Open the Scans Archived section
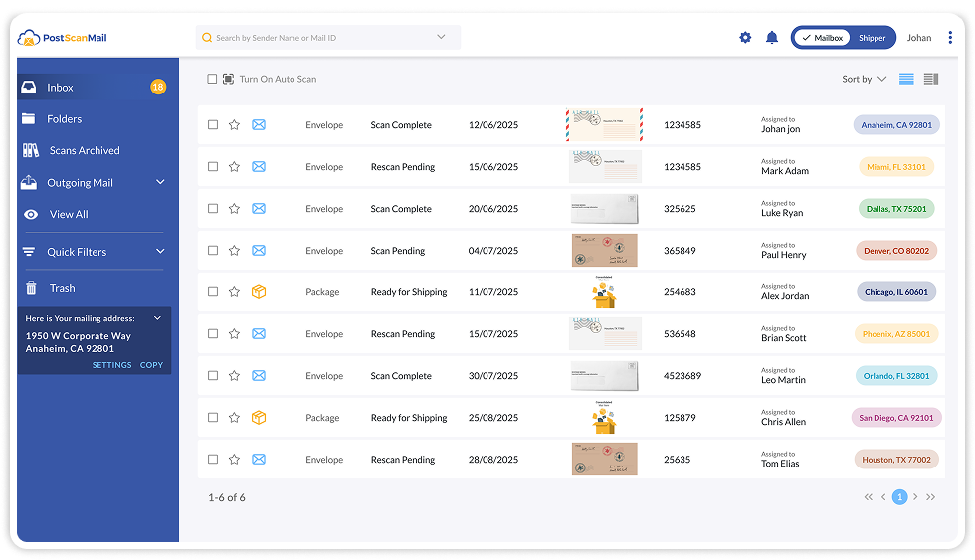The height and width of the screenshot is (560, 975). pyautogui.click(x=85, y=151)
